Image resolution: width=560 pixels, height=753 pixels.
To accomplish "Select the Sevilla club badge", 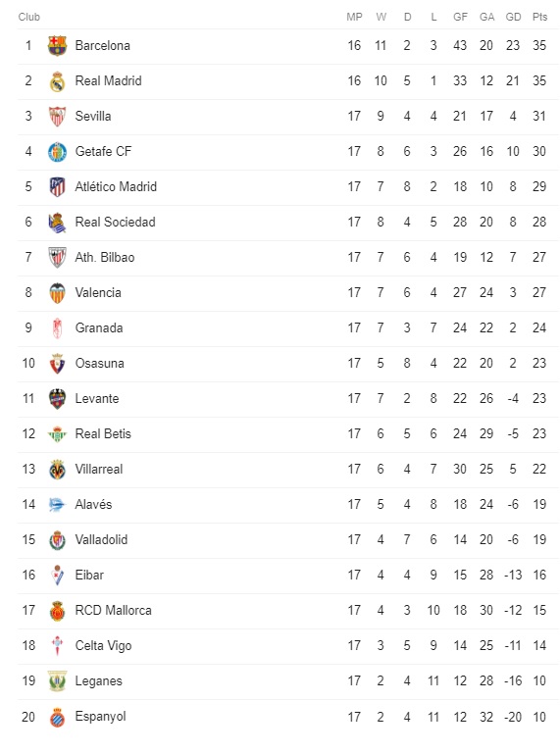I will click(57, 117).
